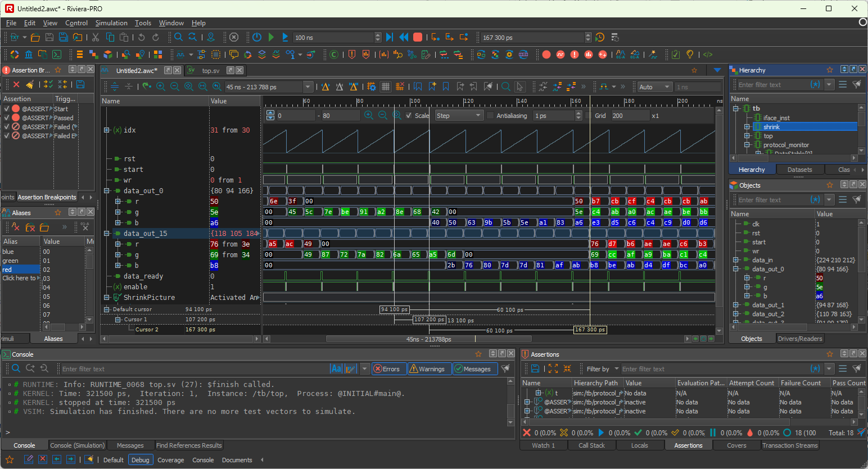Click the Drivers/Readers tab button

pyautogui.click(x=799, y=339)
